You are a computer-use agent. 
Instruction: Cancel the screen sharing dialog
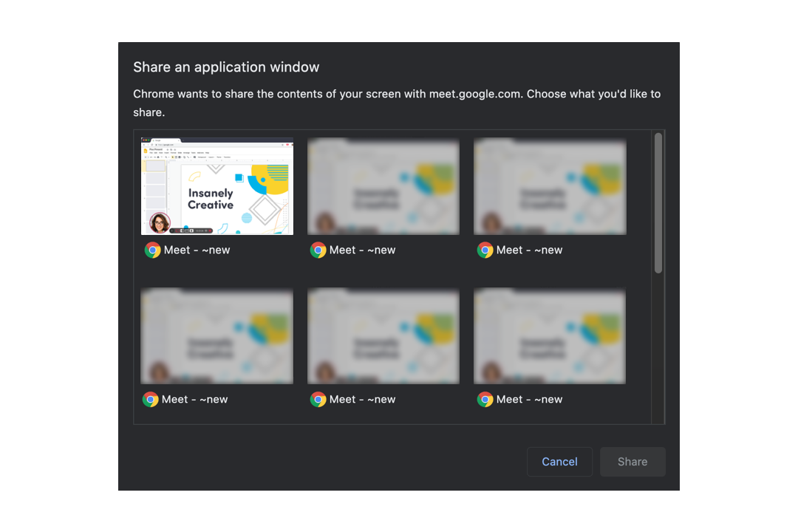[559, 462]
